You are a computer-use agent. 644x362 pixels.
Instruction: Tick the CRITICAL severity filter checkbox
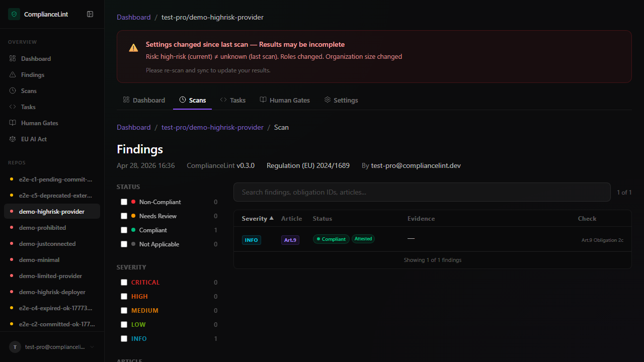click(124, 283)
